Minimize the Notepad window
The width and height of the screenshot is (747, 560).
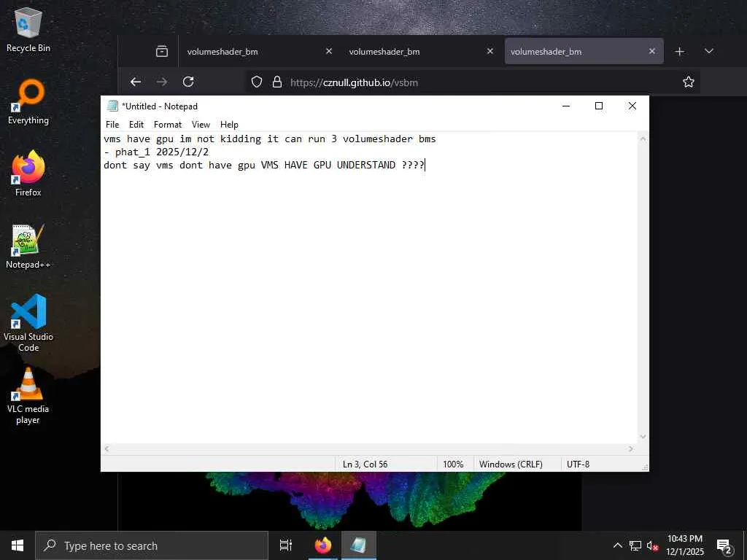(566, 106)
